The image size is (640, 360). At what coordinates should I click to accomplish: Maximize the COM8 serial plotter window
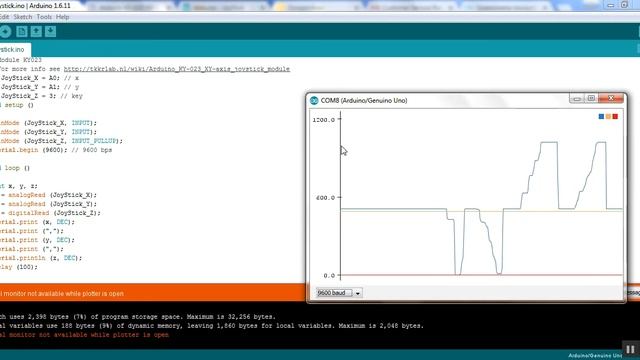point(591,98)
